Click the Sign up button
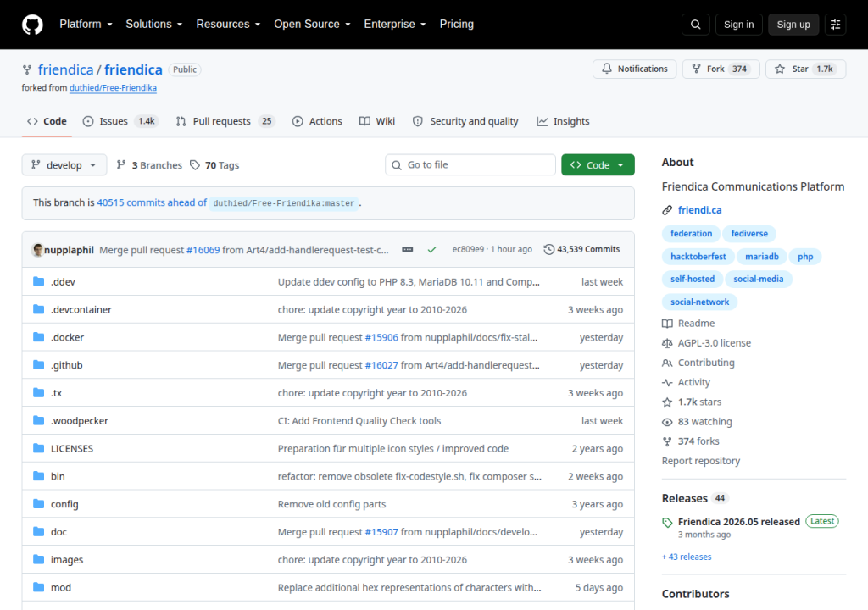The width and height of the screenshot is (868, 610). [x=793, y=25]
